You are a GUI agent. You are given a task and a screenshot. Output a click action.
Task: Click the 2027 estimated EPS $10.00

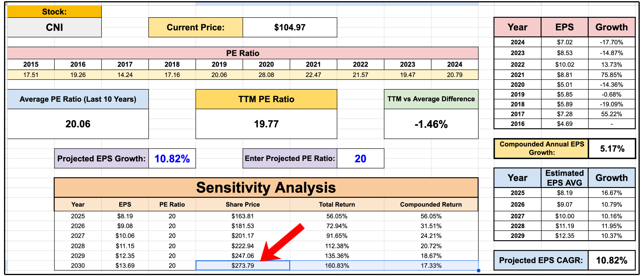point(564,216)
